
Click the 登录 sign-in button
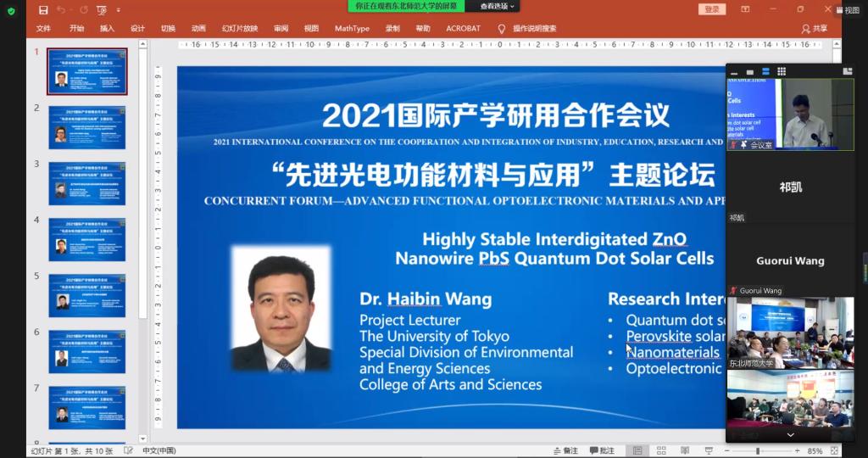[712, 9]
